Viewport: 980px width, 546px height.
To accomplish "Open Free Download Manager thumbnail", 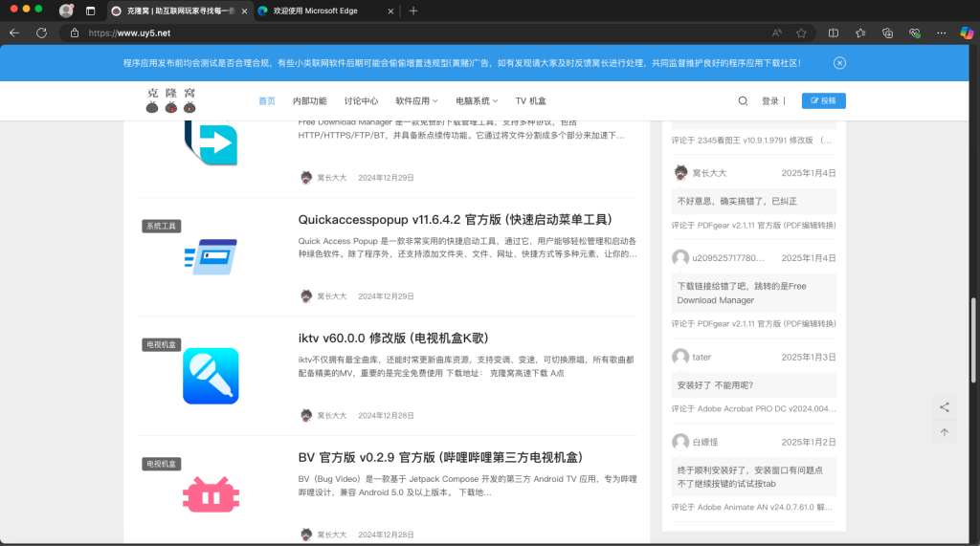I will click(x=211, y=143).
